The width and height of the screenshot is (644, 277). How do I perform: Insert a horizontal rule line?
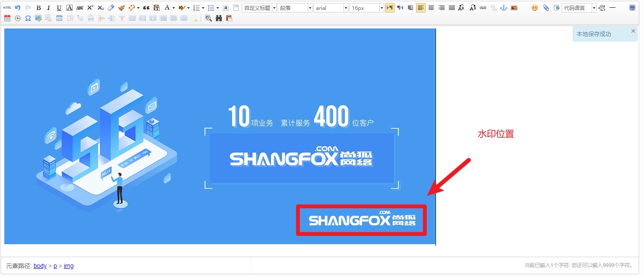tap(612, 8)
